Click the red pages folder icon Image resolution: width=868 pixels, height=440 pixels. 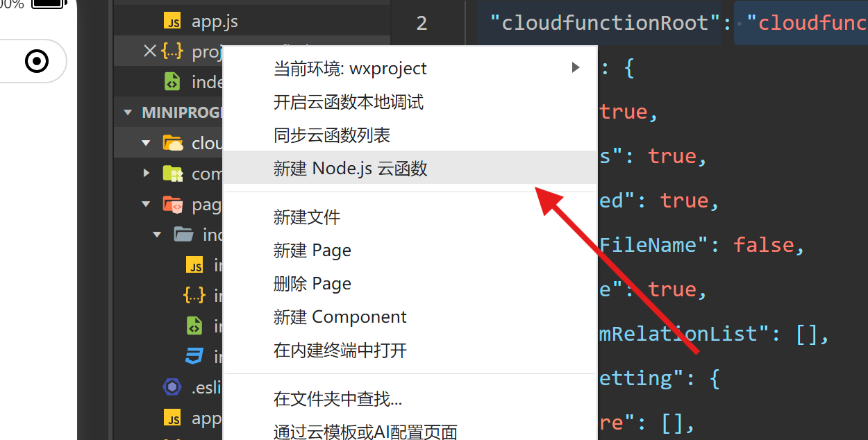tap(174, 203)
